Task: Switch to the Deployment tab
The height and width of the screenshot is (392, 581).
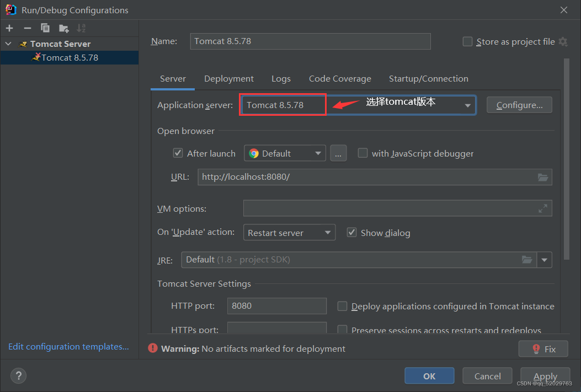Action: point(229,79)
